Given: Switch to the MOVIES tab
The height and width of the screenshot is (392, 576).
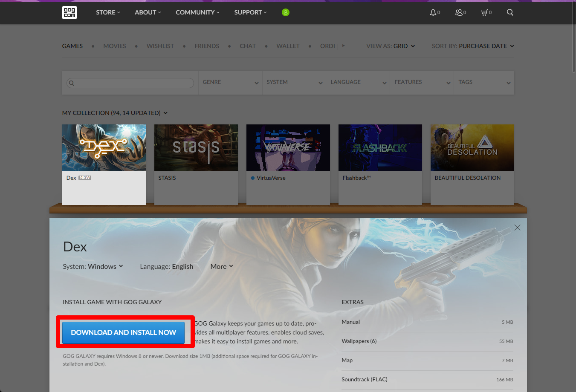Looking at the screenshot, I should [x=115, y=46].
